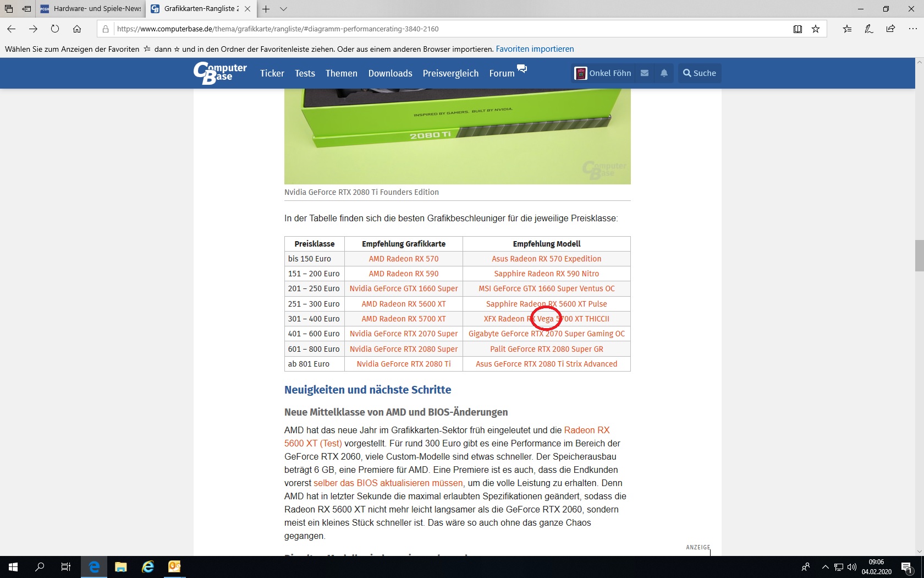Open AMD Radeon RX 570 link
This screenshot has height=578, width=924.
pyautogui.click(x=404, y=259)
